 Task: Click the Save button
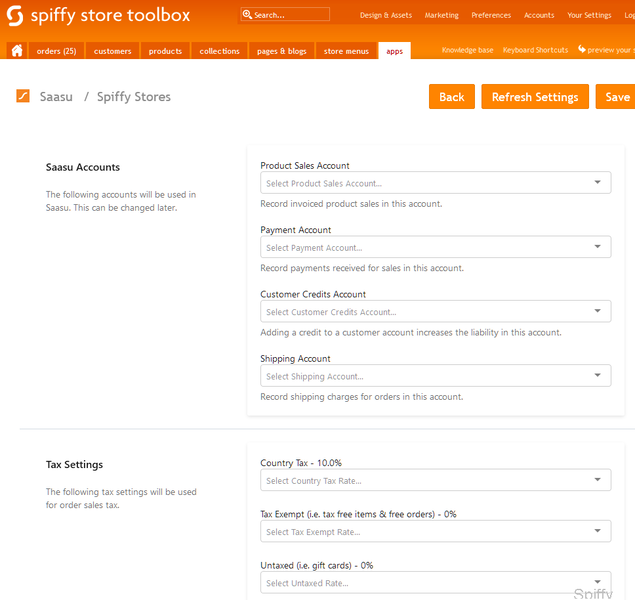tap(617, 97)
